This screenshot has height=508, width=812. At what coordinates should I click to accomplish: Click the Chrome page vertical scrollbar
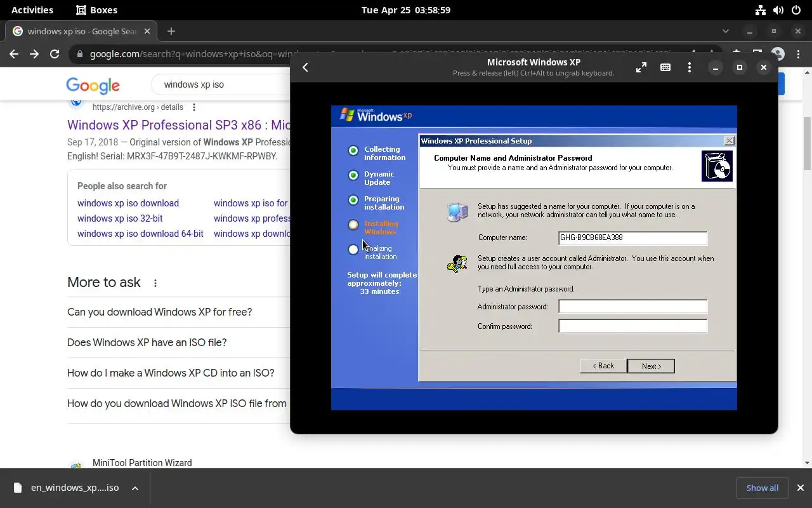(x=807, y=143)
